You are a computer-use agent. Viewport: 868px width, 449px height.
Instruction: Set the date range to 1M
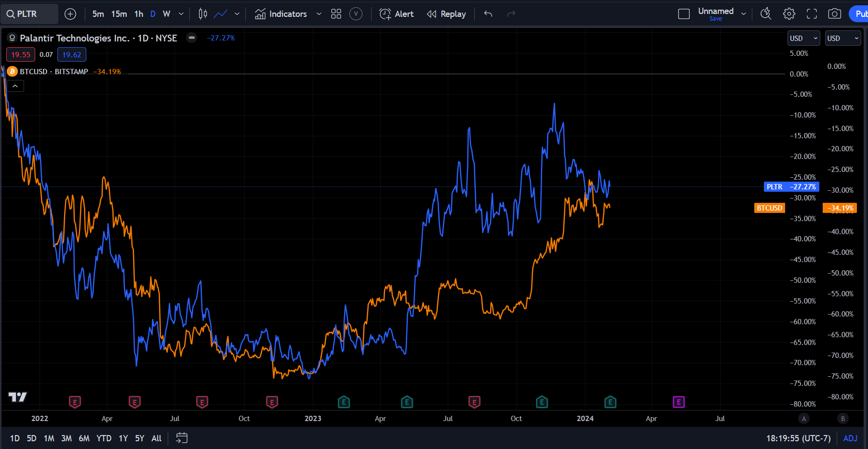pyautogui.click(x=49, y=438)
